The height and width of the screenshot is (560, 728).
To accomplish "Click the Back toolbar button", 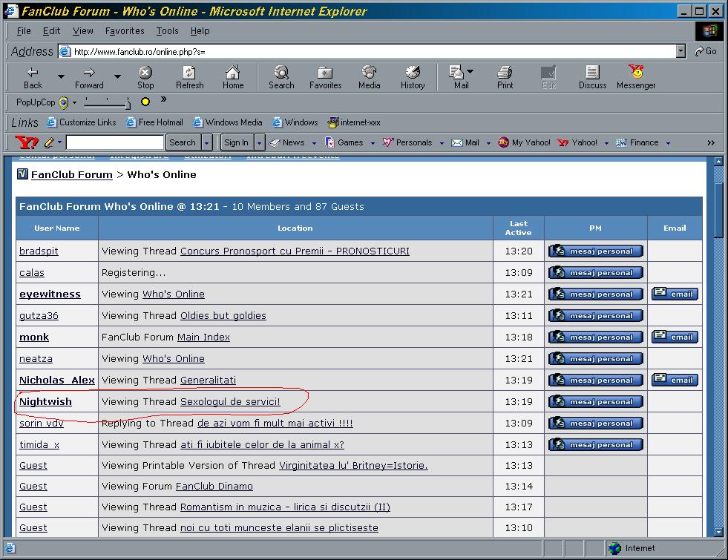I will coord(33,77).
